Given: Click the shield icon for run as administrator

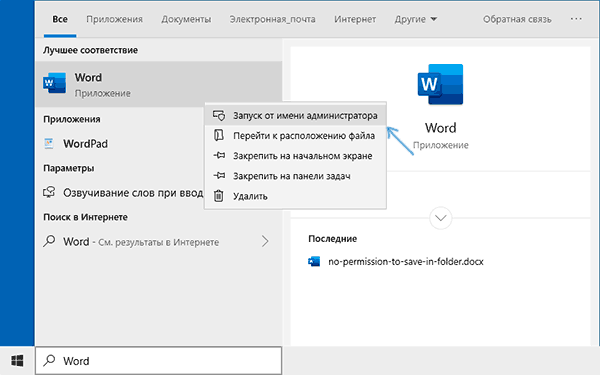Looking at the screenshot, I should tap(219, 116).
